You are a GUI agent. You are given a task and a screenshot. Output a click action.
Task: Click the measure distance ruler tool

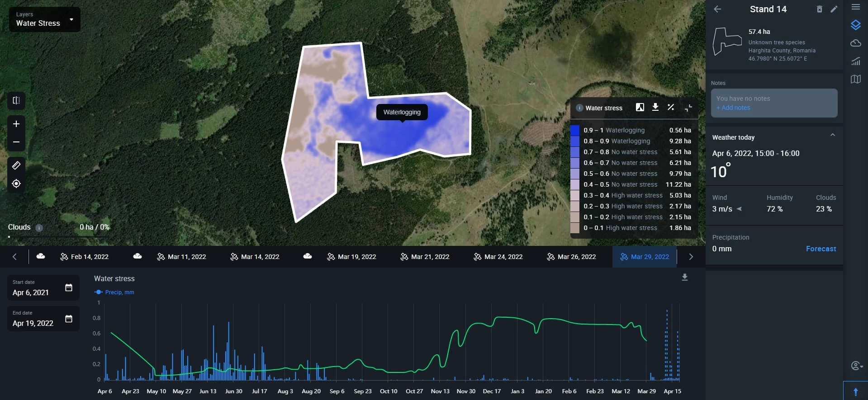tap(16, 165)
